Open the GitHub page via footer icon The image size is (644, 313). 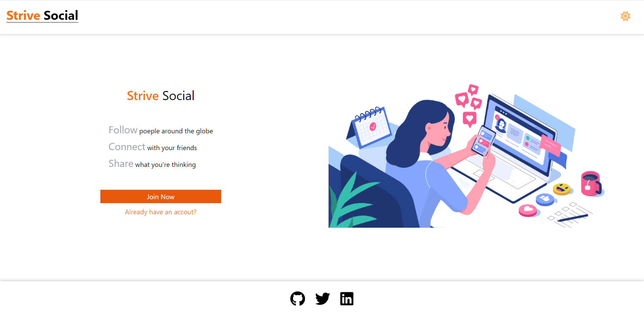point(297,298)
